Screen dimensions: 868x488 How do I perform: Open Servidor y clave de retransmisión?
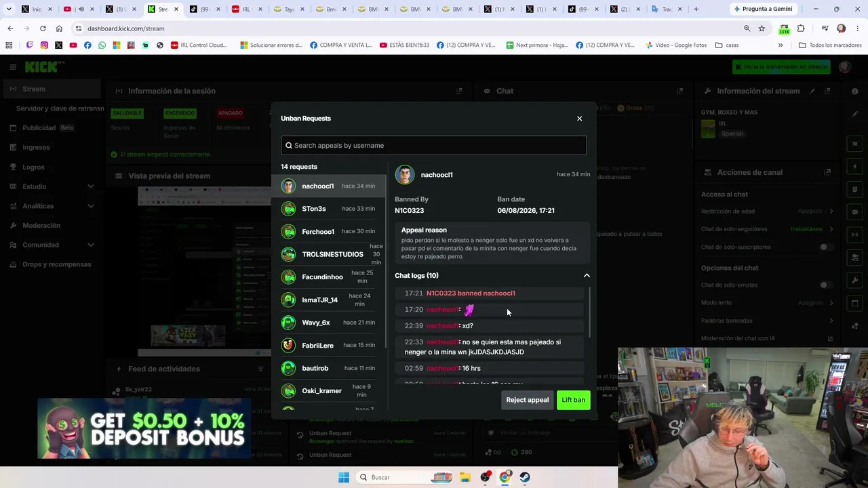(x=60, y=108)
